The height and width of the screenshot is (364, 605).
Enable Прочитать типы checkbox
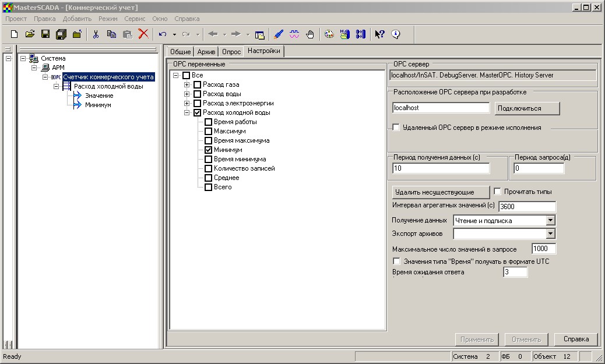click(x=497, y=191)
